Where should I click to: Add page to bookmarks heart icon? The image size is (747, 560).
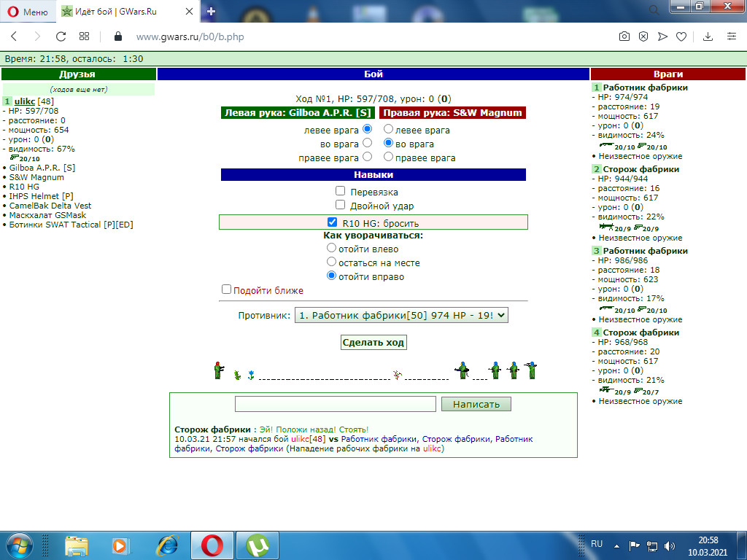tap(681, 36)
